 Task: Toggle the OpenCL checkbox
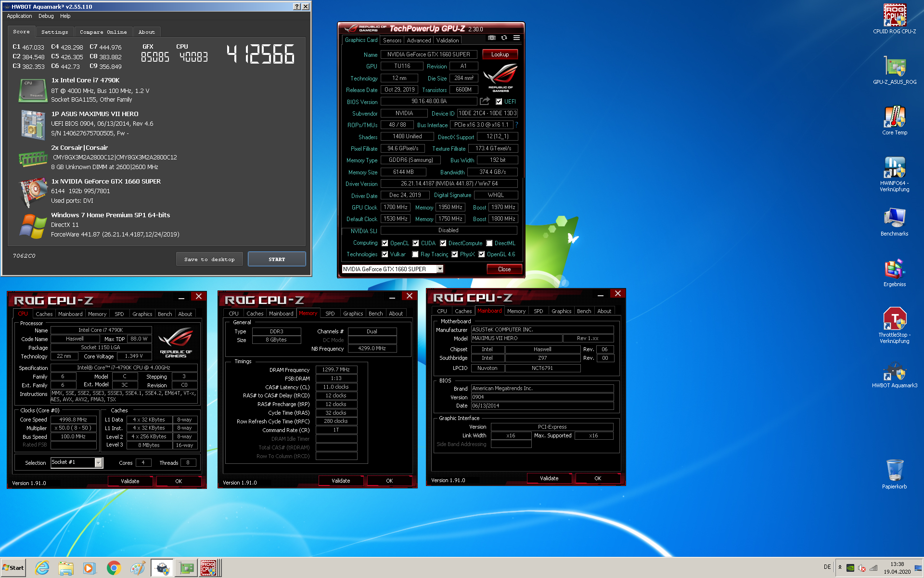tap(385, 243)
